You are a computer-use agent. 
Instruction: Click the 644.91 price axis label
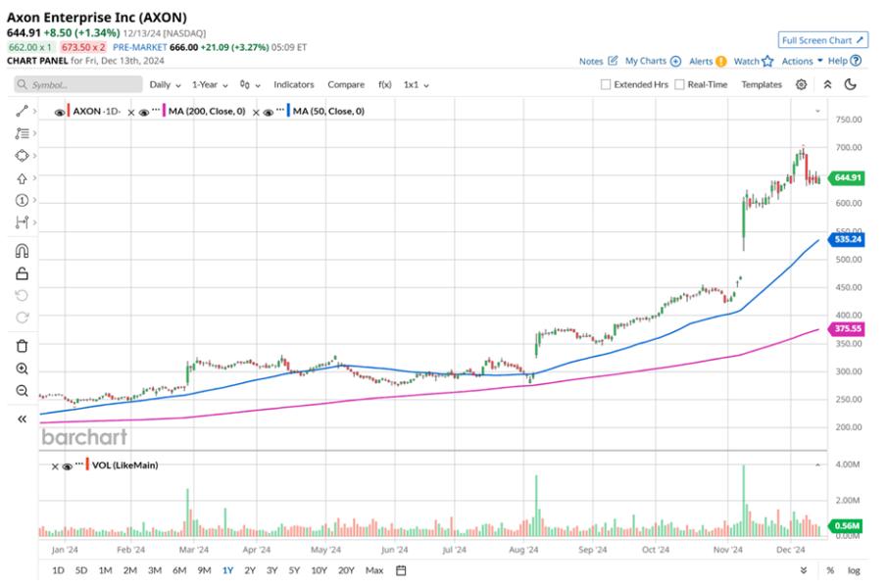click(x=847, y=178)
